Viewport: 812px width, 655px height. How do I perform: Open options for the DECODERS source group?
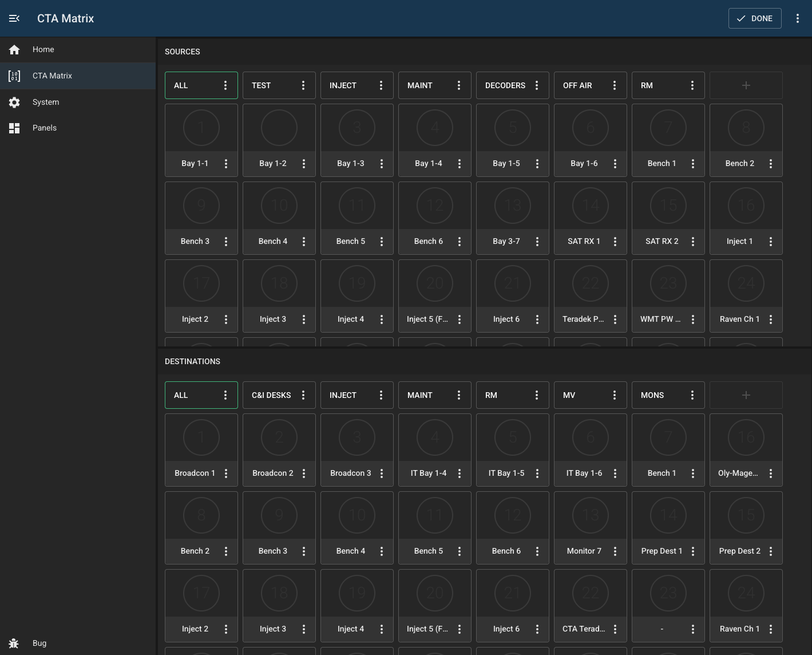point(537,85)
